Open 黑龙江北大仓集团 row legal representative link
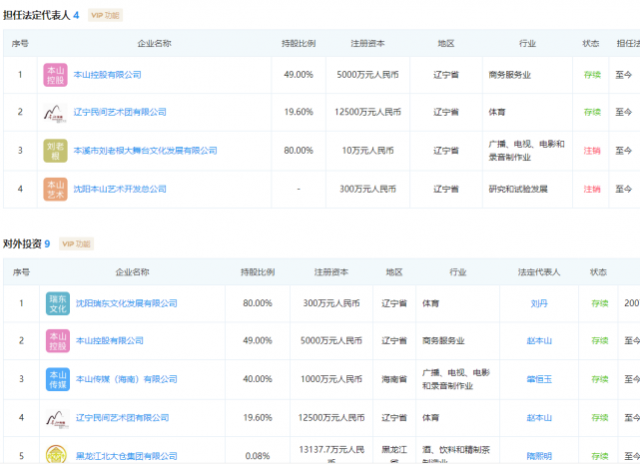The height and width of the screenshot is (464, 640). tap(539, 456)
